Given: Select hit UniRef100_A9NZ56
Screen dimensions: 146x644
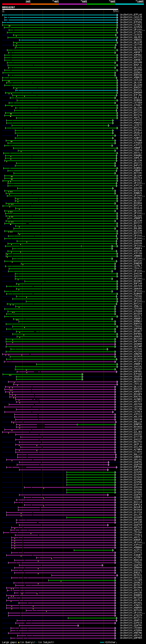Looking at the screenshot, I should [x=131, y=354].
